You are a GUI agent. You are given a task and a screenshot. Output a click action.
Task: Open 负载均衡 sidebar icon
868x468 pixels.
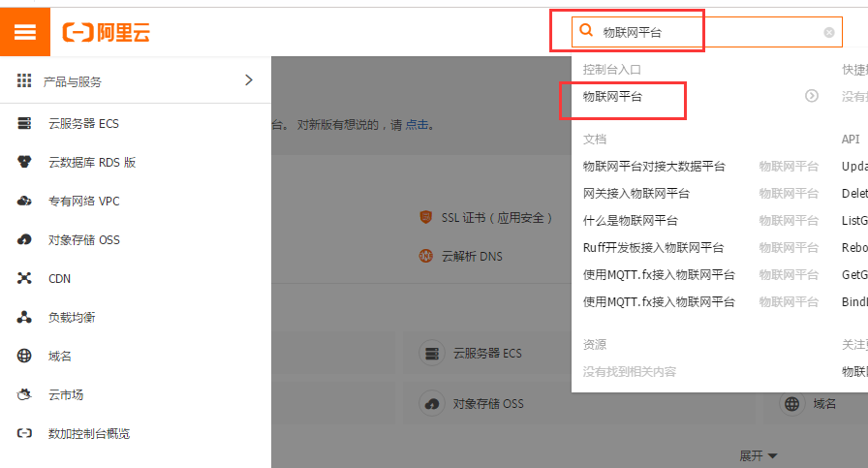(24, 317)
